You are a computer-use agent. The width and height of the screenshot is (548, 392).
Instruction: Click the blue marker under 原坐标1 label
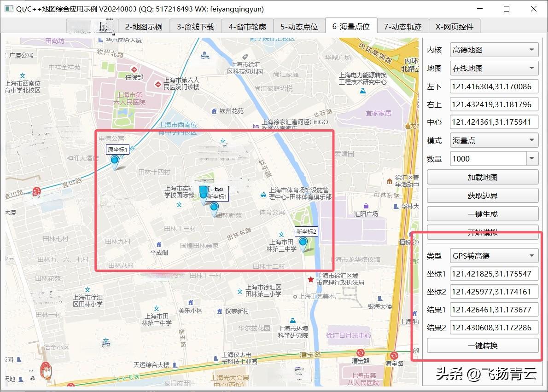pyautogui.click(x=114, y=161)
